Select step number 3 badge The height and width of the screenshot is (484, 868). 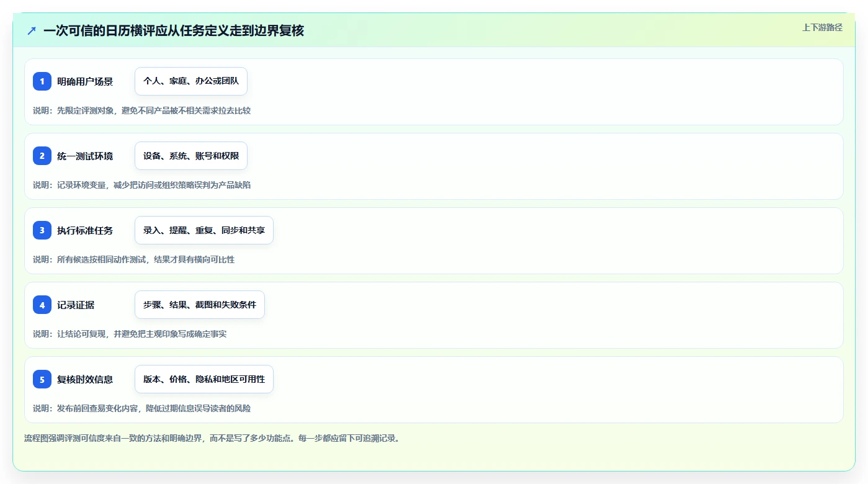[x=42, y=230]
